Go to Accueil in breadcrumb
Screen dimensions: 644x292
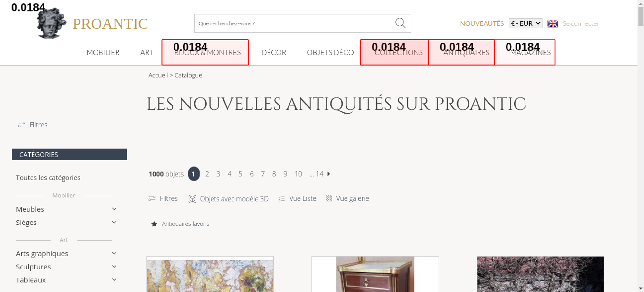(158, 75)
